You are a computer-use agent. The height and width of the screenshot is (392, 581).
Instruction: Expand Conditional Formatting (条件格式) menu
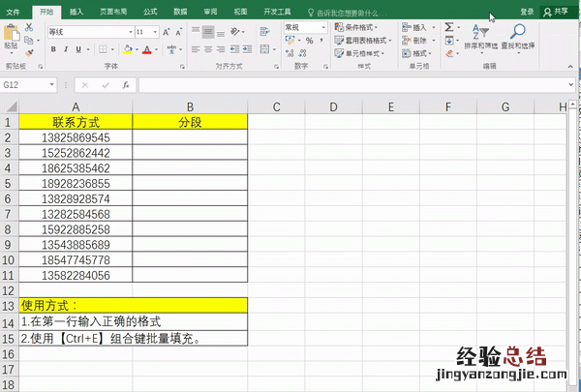[365, 28]
